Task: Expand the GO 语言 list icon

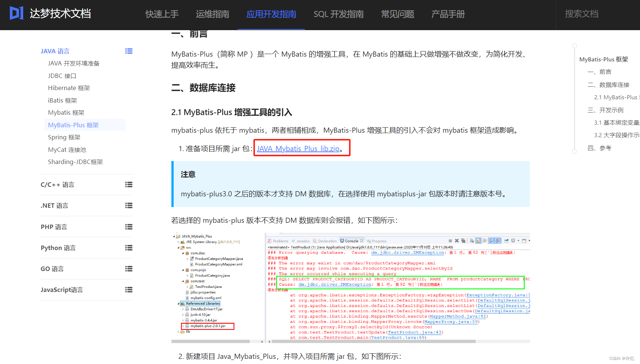Action: click(x=129, y=269)
